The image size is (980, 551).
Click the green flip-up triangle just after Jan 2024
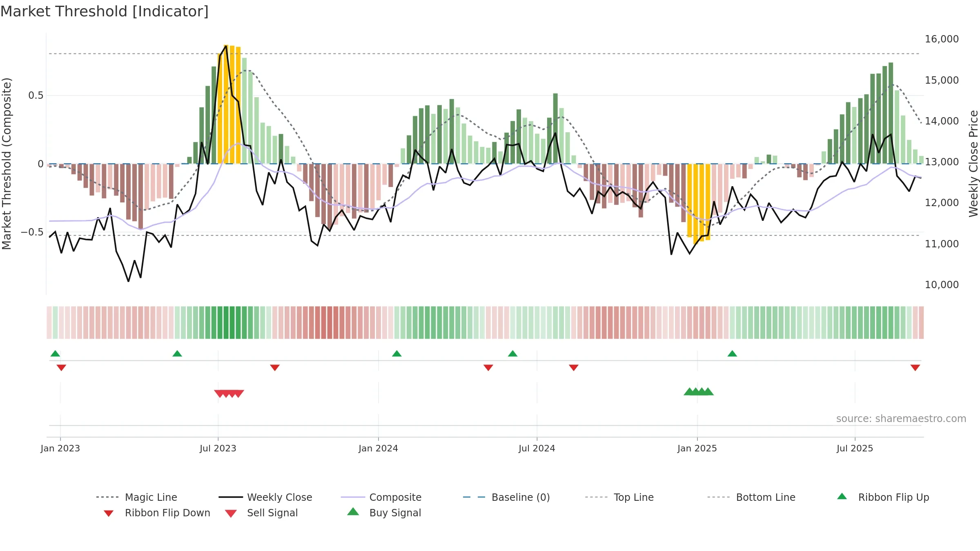[x=397, y=353]
